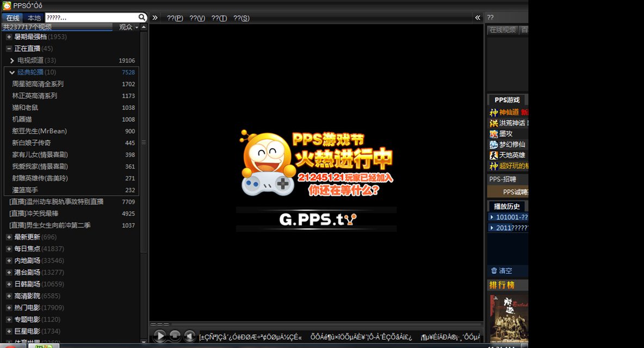Expand the 巨星电影 category

(9, 331)
